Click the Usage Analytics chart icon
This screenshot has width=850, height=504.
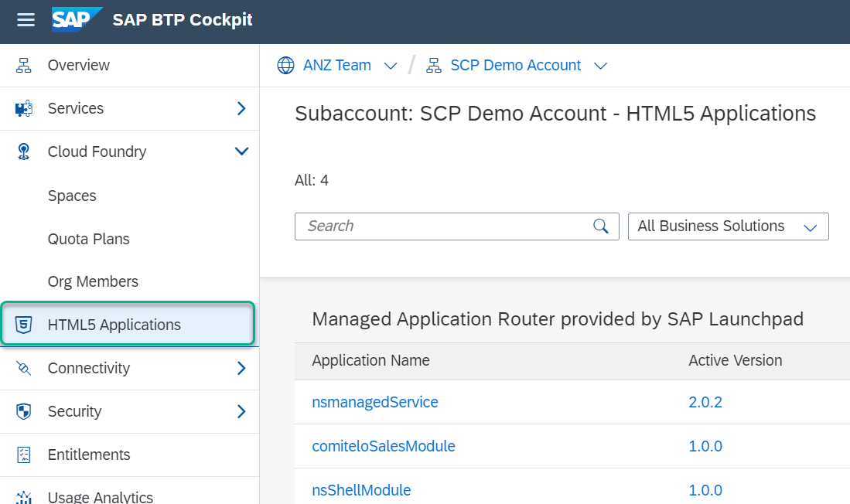[23, 498]
